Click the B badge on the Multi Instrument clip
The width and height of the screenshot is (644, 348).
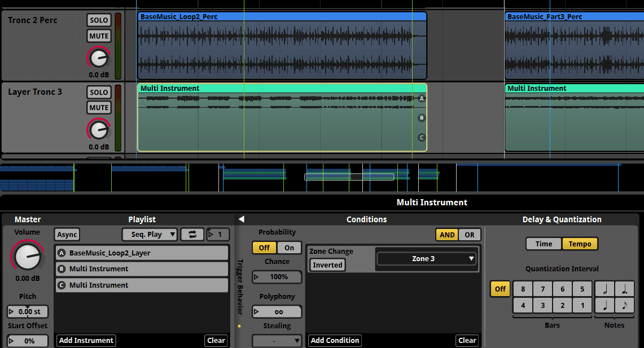(x=422, y=118)
